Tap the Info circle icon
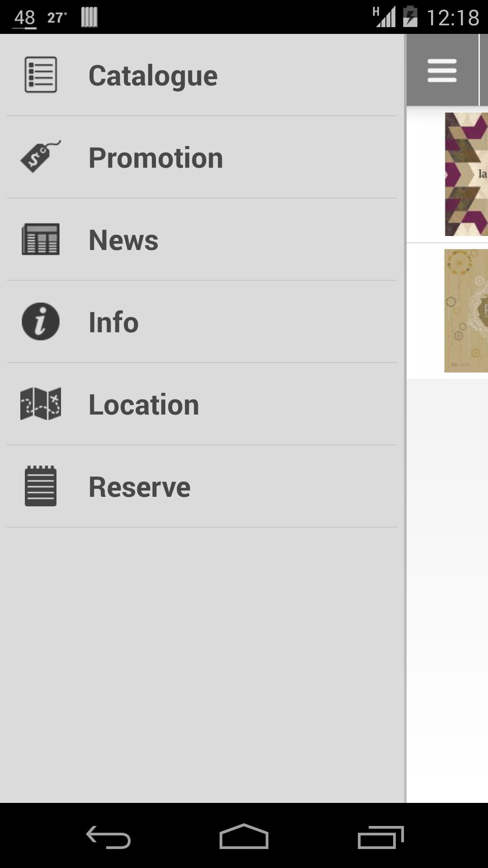This screenshot has width=488, height=868. click(41, 321)
